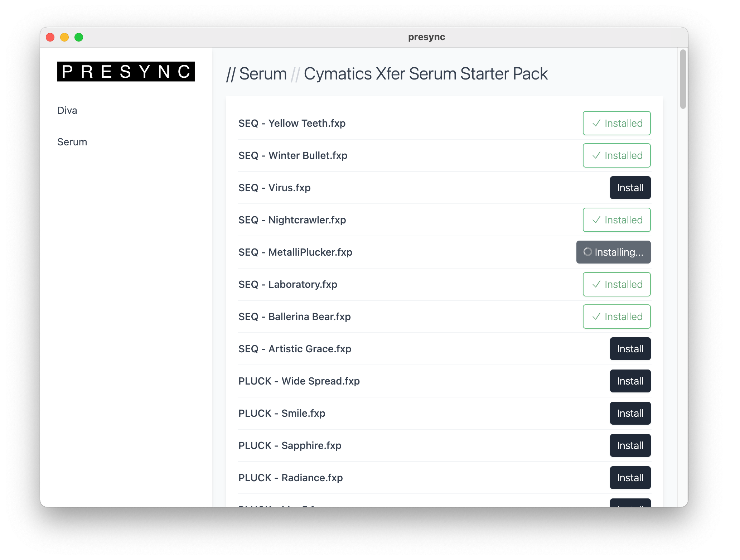740x560 pixels.
Task: Install SEQ - Artistic Grace.fxp preset
Action: (x=630, y=349)
